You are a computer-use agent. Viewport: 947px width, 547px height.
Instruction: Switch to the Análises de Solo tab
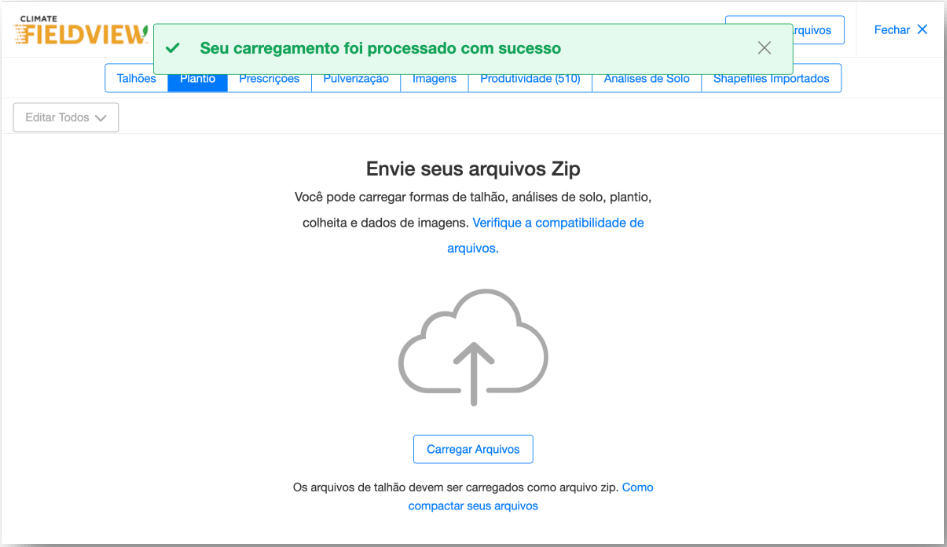click(646, 79)
